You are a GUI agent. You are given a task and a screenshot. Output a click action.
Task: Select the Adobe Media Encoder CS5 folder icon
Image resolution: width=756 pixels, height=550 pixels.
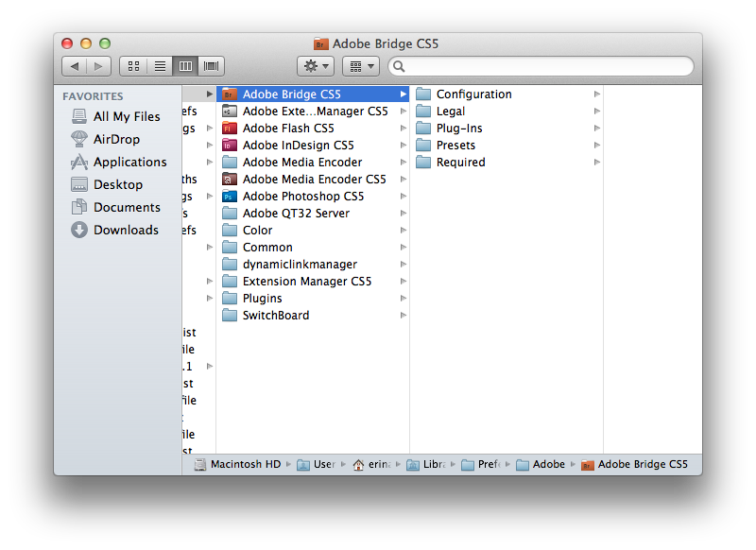[230, 180]
